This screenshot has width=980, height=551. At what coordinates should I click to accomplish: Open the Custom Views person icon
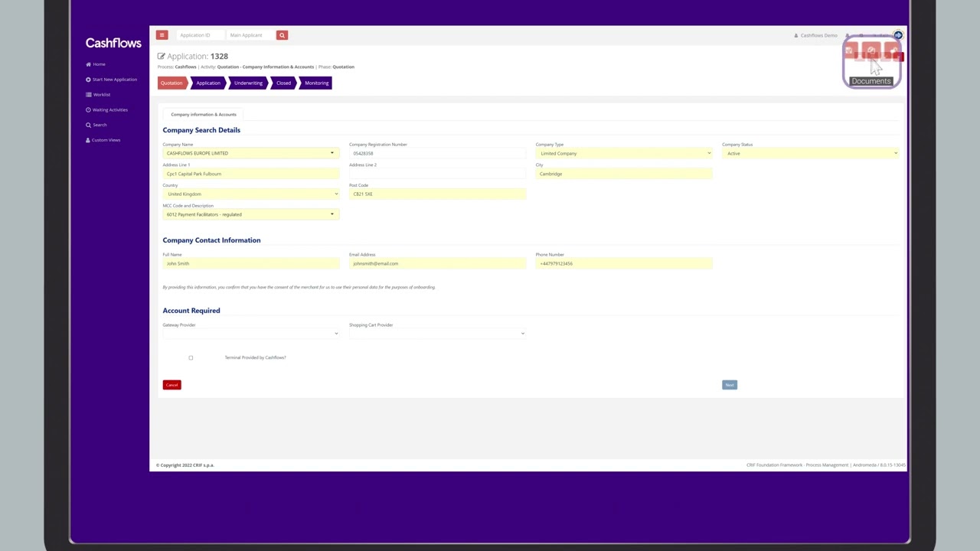[89, 140]
